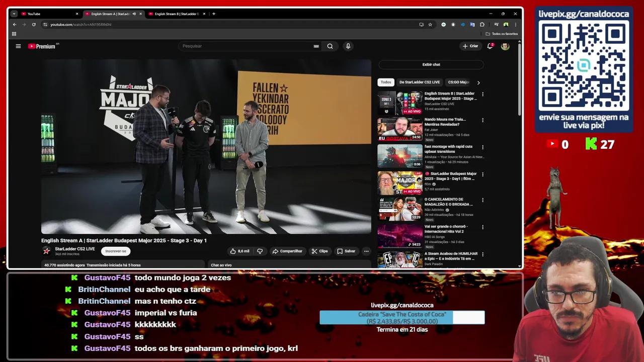Open StarLadder CS2 LIVE channel name link

75,249
